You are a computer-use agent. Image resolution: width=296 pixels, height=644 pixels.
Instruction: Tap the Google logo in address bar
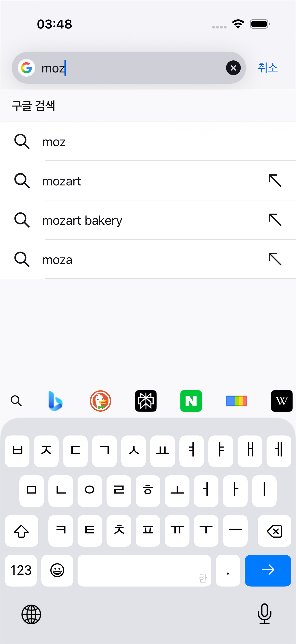pos(26,68)
